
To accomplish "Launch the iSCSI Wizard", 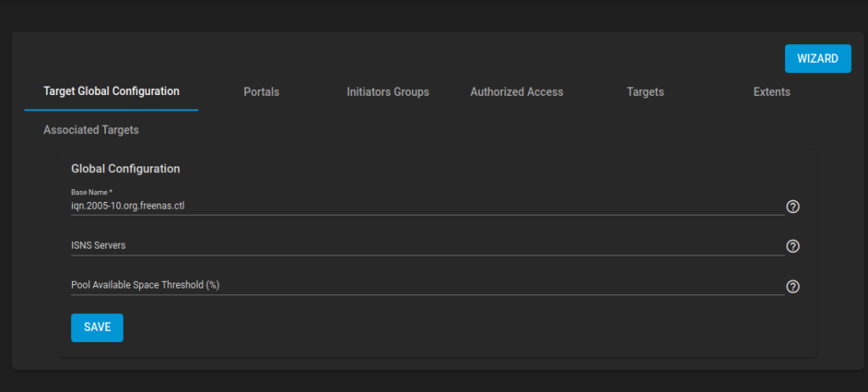I will 818,59.
